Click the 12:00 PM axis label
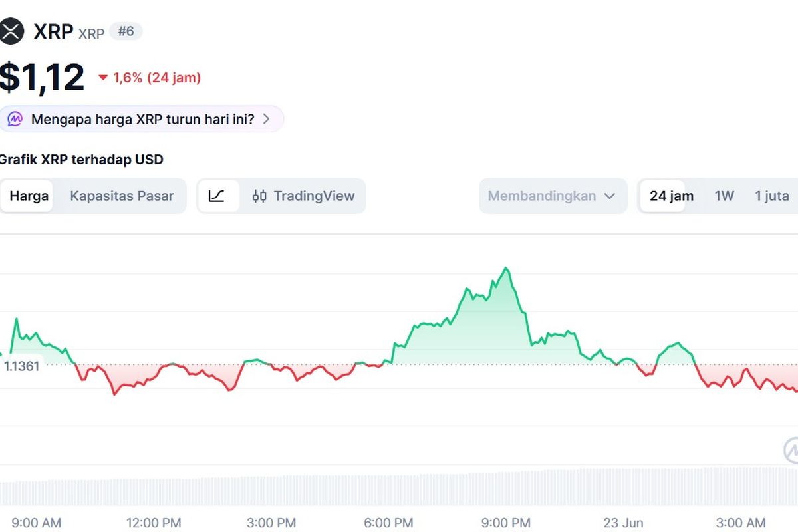The height and width of the screenshot is (532, 798). (153, 523)
